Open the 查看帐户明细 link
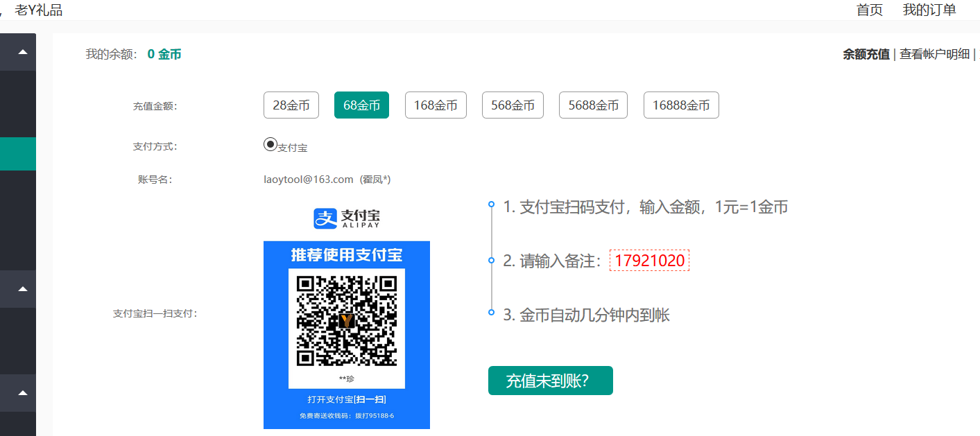Screen dimensions: 980x436 click(935, 54)
